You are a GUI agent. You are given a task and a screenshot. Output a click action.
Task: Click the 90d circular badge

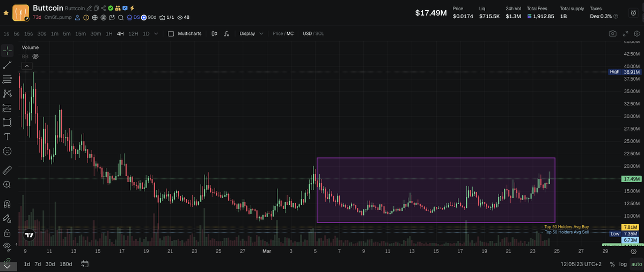[149, 17]
